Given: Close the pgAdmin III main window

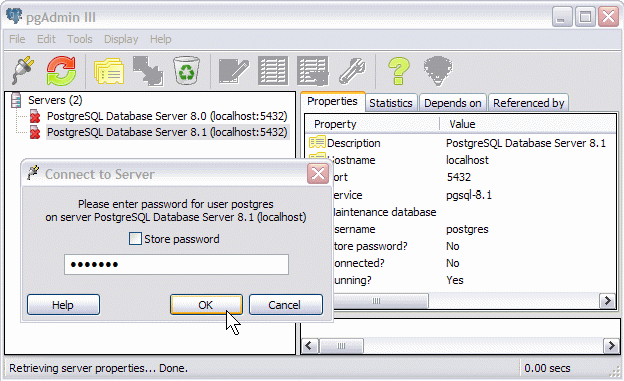Looking at the screenshot, I should 608,17.
